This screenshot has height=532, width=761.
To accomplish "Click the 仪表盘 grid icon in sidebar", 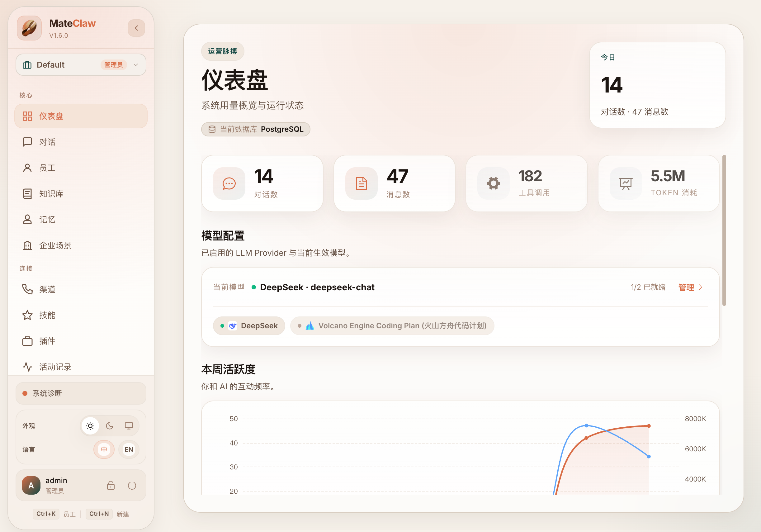I will [27, 116].
